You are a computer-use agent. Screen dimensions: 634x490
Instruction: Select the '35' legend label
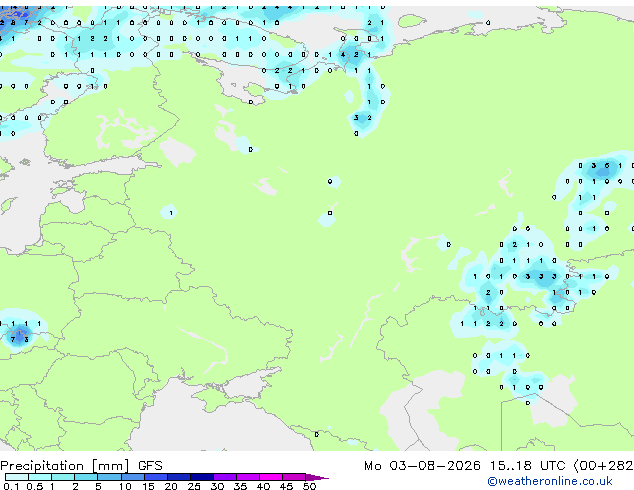pos(240,486)
